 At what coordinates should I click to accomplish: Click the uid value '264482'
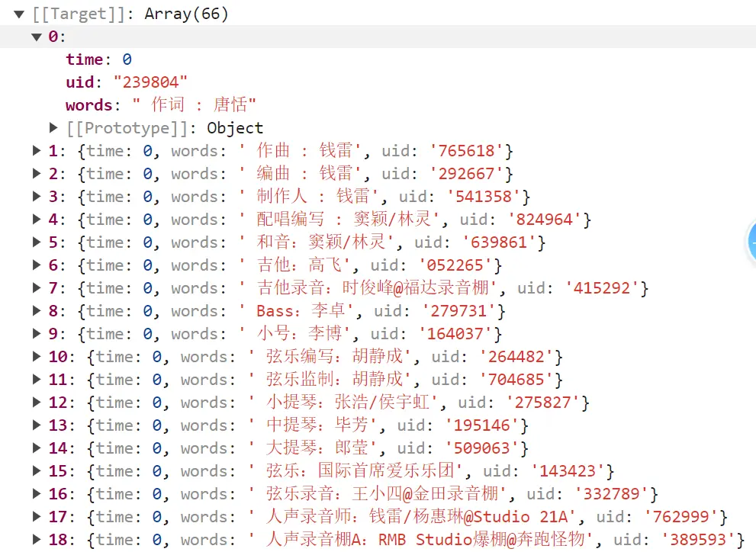pyautogui.click(x=516, y=357)
